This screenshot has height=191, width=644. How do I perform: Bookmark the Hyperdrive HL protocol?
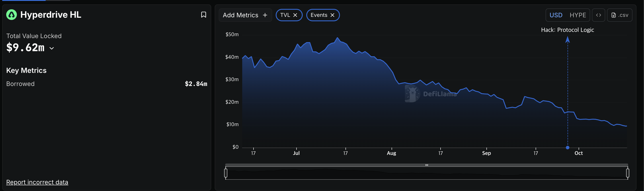203,15
